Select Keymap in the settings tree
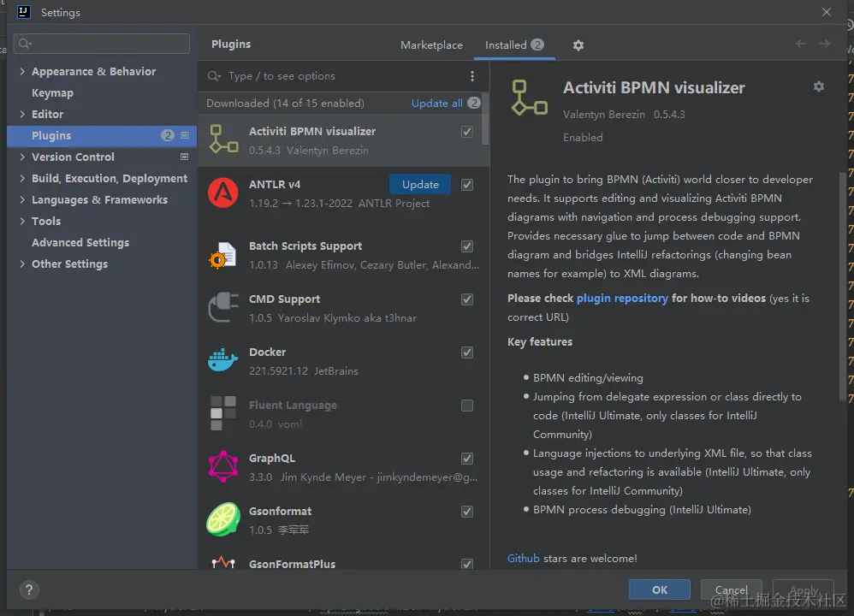This screenshot has width=854, height=616. pyautogui.click(x=52, y=92)
